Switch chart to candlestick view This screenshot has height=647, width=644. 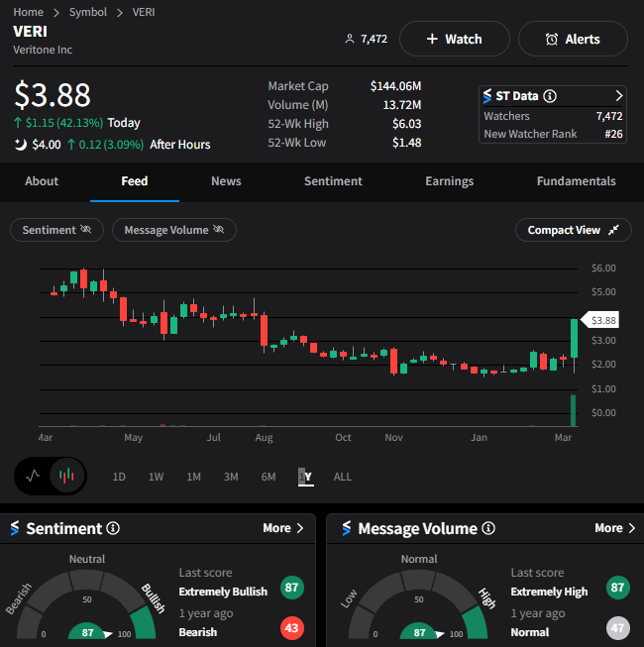(x=66, y=476)
